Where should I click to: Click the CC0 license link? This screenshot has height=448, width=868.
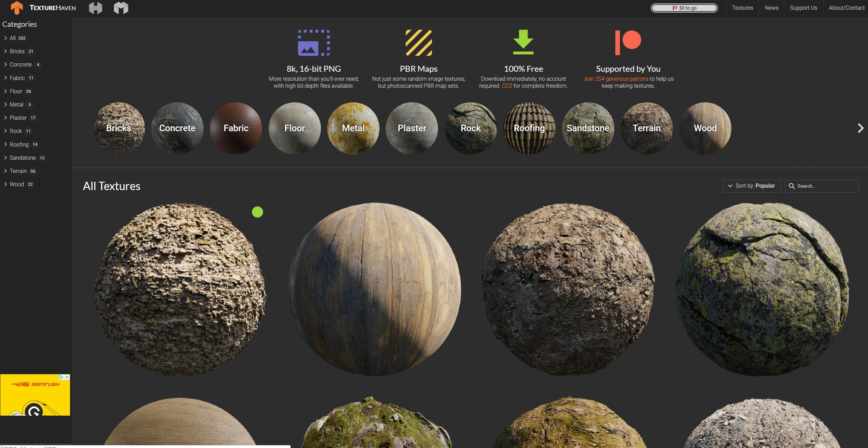(507, 86)
